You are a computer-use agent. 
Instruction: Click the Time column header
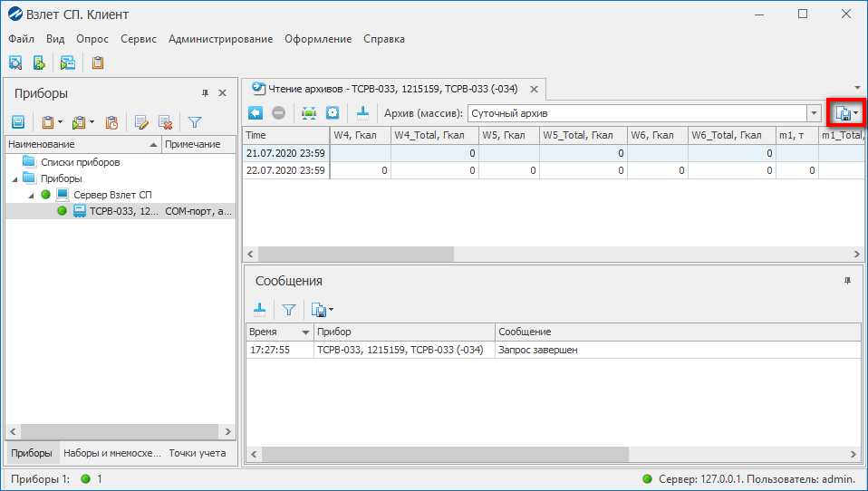click(286, 135)
